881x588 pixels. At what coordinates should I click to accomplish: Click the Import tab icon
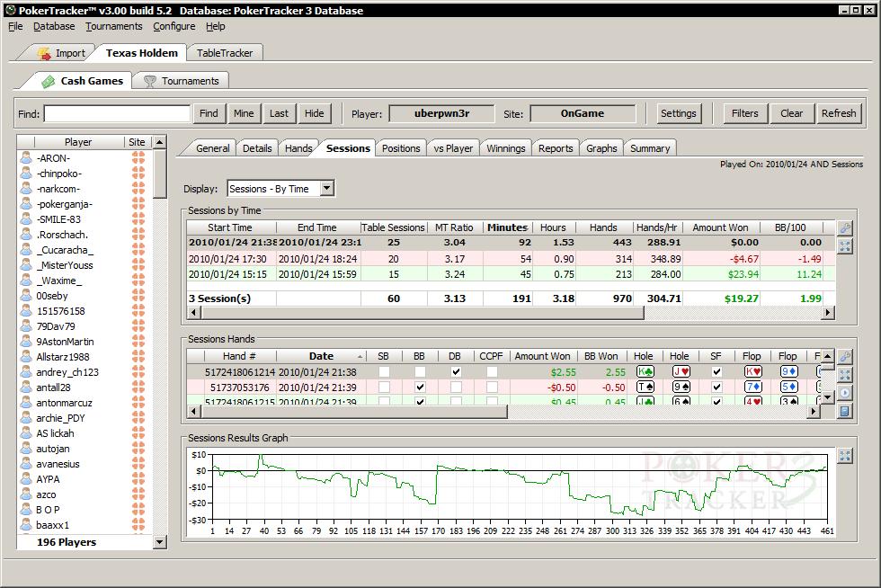point(44,53)
